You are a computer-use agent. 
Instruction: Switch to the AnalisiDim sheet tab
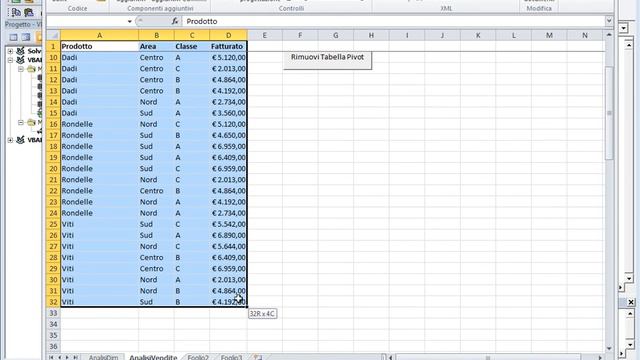[103, 358]
